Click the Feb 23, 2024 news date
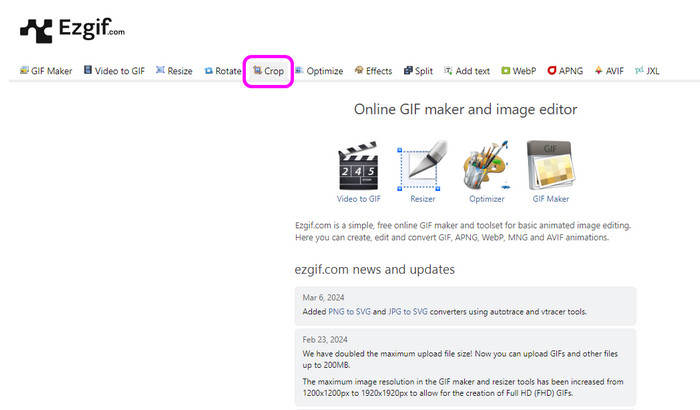The width and height of the screenshot is (700, 410). tap(325, 339)
